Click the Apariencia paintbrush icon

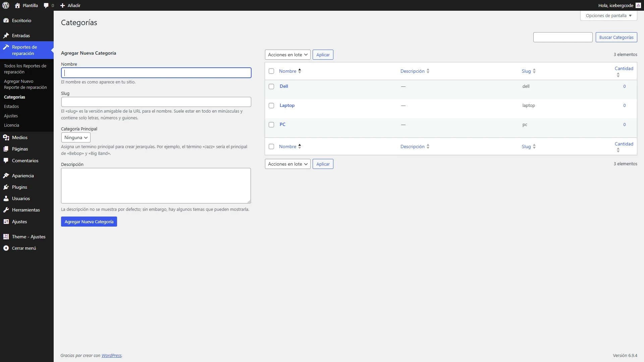[x=6, y=176]
